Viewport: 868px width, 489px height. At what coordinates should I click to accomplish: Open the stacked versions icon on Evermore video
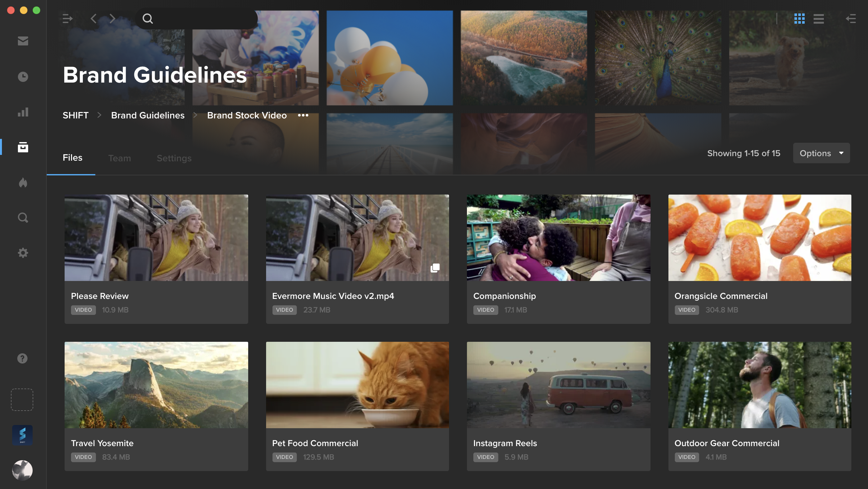435,268
